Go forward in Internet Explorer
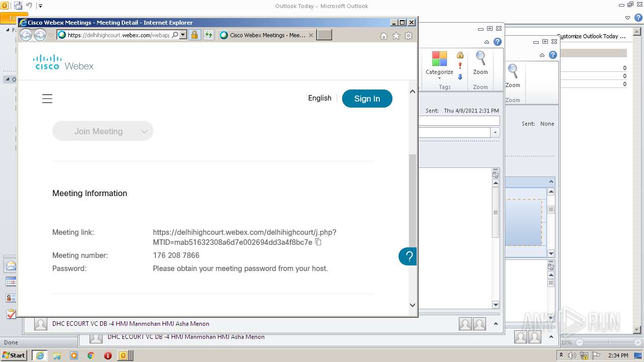 coord(40,35)
